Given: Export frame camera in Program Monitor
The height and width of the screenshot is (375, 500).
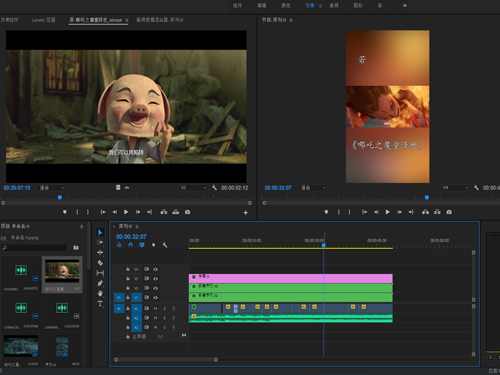Looking at the screenshot, I should (x=449, y=212).
